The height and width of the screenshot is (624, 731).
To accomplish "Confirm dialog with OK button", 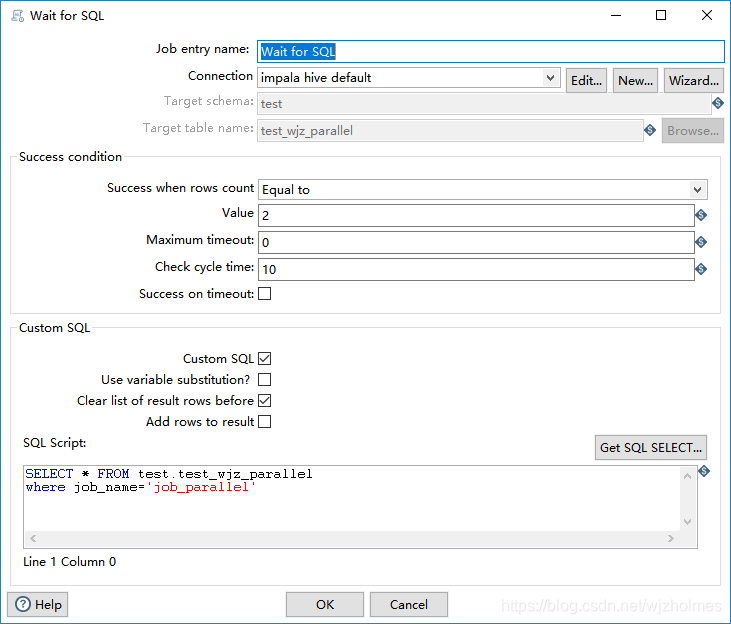I will (324, 604).
